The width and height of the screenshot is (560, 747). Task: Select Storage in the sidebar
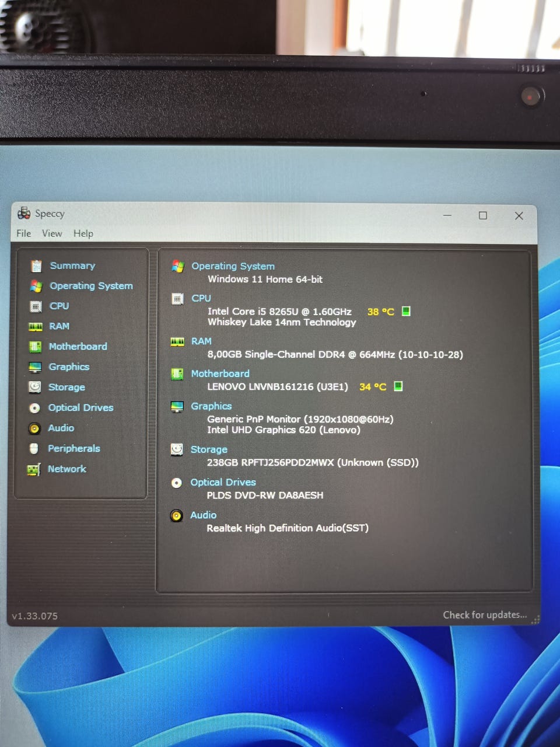(x=66, y=387)
